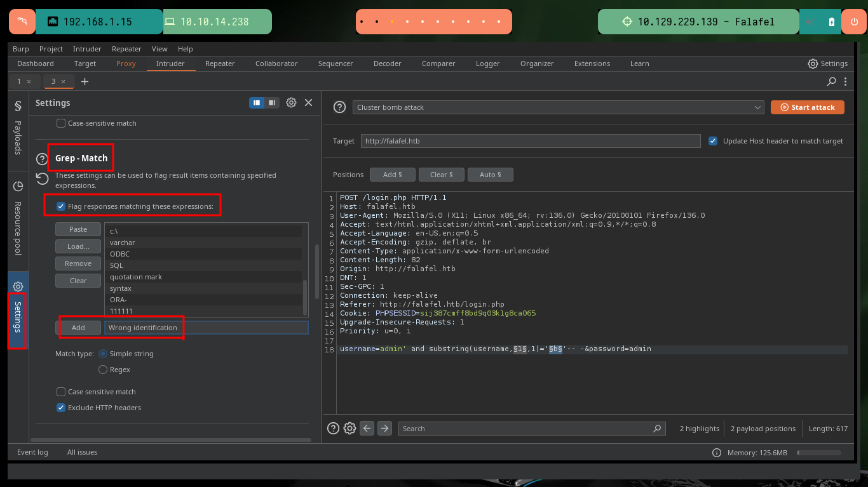Image resolution: width=868 pixels, height=487 pixels.
Task: Open the Cluster bomb attack dropdown
Action: pos(558,107)
